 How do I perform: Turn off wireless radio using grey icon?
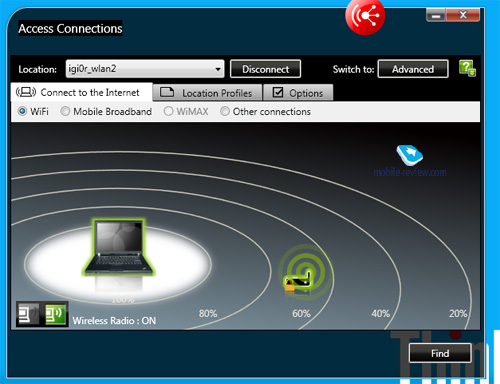click(28, 314)
